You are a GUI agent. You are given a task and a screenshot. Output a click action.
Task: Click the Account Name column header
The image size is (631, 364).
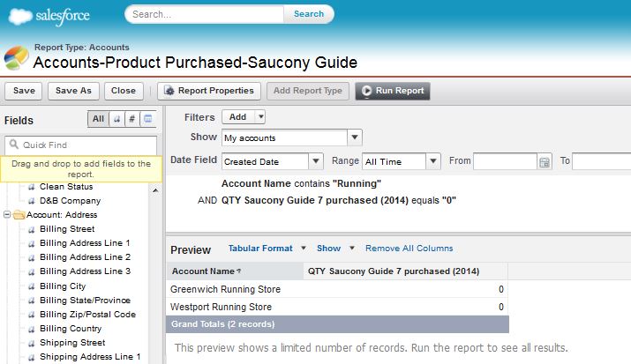235,271
